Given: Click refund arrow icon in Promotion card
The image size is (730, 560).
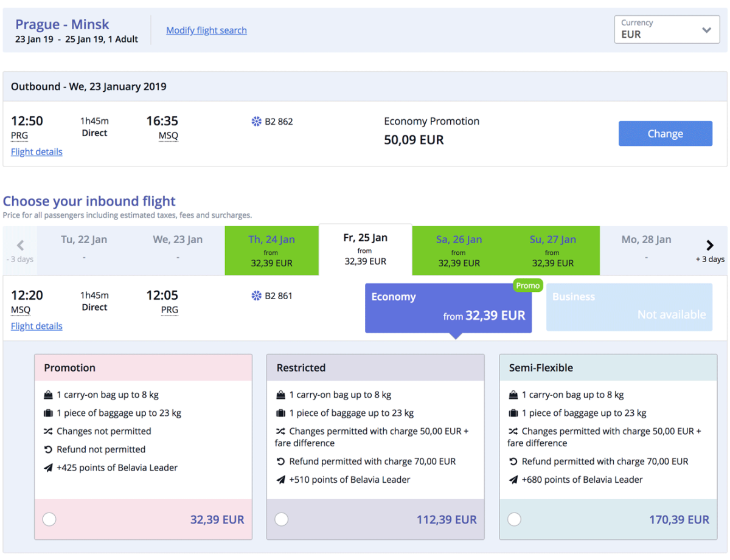Looking at the screenshot, I should [x=49, y=450].
